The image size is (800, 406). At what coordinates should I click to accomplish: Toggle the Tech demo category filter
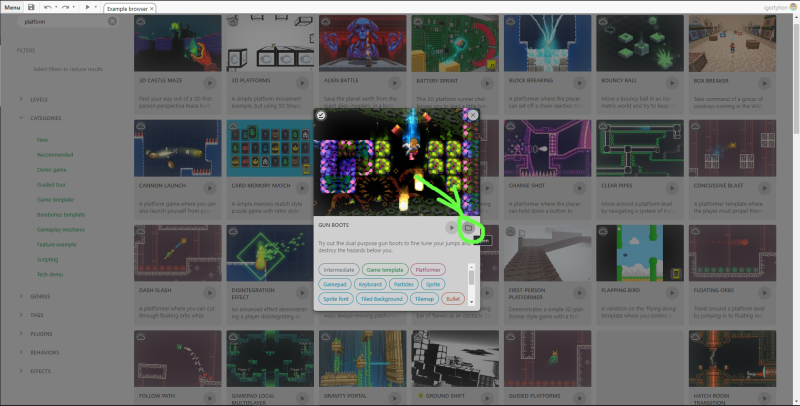click(x=49, y=274)
